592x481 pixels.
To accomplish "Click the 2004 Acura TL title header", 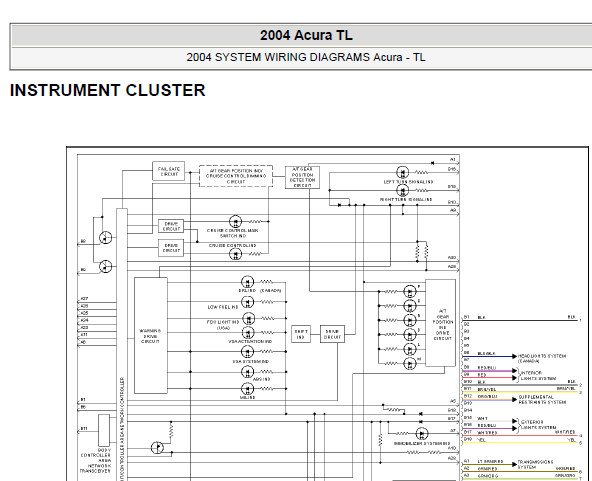I will [x=306, y=35].
